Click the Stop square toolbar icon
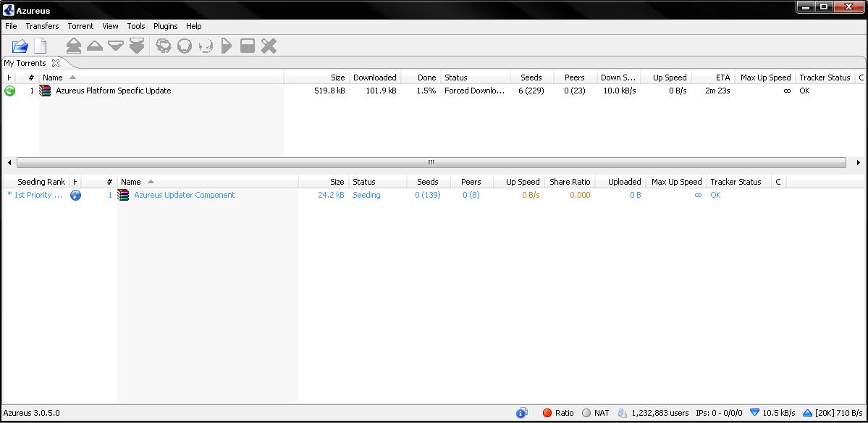This screenshot has height=423, width=868. point(248,46)
